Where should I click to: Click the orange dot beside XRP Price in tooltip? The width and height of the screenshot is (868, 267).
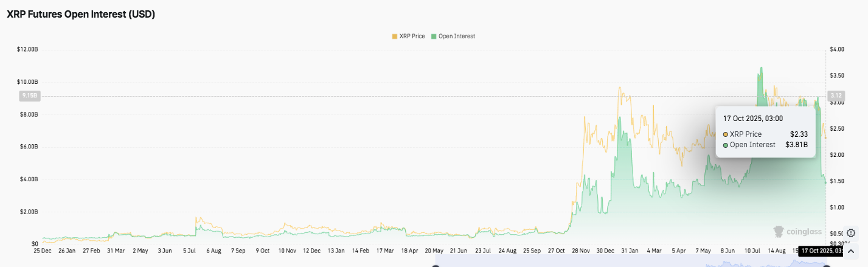coord(726,134)
